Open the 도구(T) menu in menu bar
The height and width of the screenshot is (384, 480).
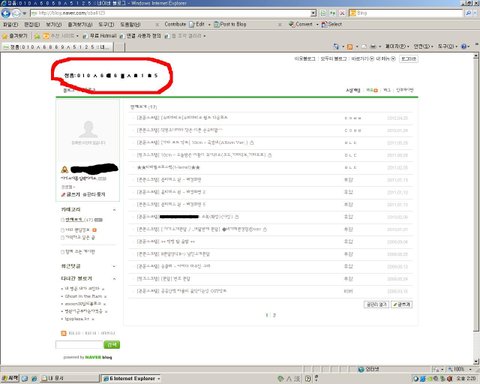[x=106, y=25]
